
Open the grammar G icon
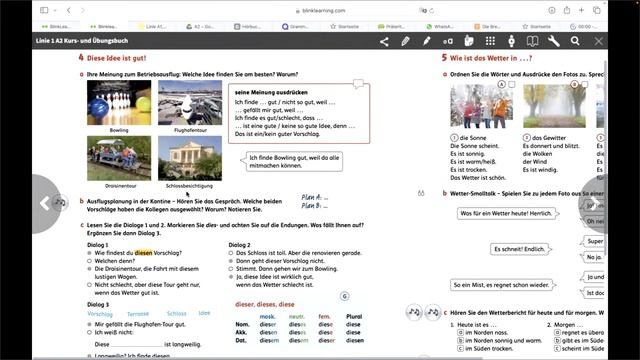tap(344, 296)
